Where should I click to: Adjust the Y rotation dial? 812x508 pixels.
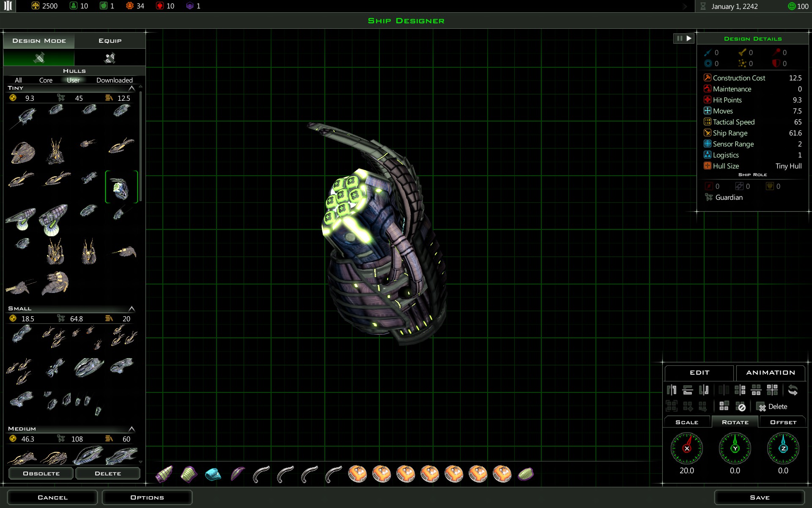coord(735,448)
